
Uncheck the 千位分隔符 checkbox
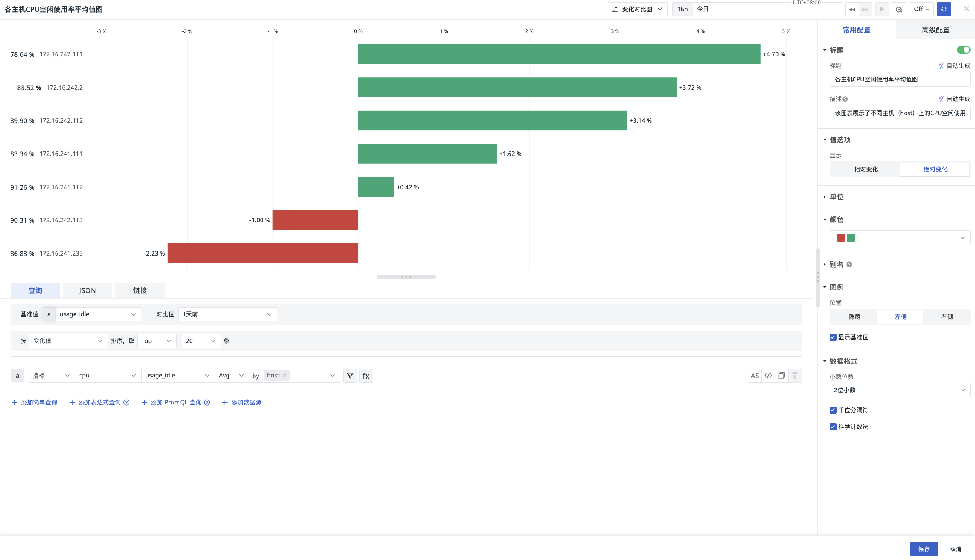tap(833, 410)
